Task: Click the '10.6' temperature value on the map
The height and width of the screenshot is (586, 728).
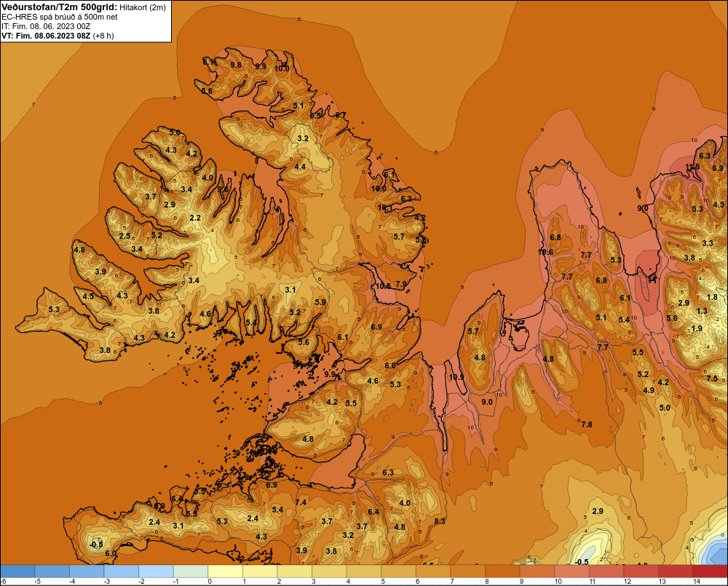Action: pos(545,252)
